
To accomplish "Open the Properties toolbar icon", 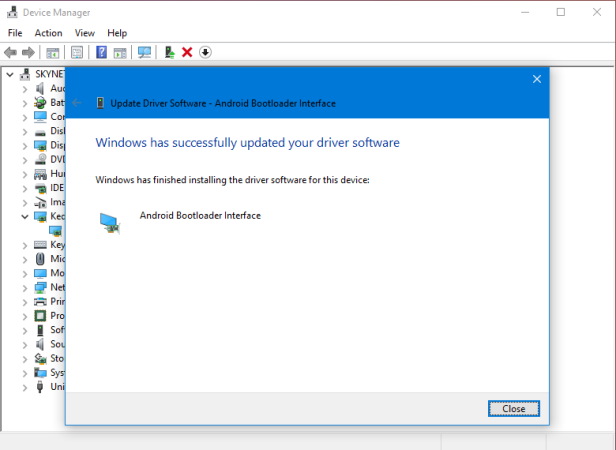I will pos(77,52).
